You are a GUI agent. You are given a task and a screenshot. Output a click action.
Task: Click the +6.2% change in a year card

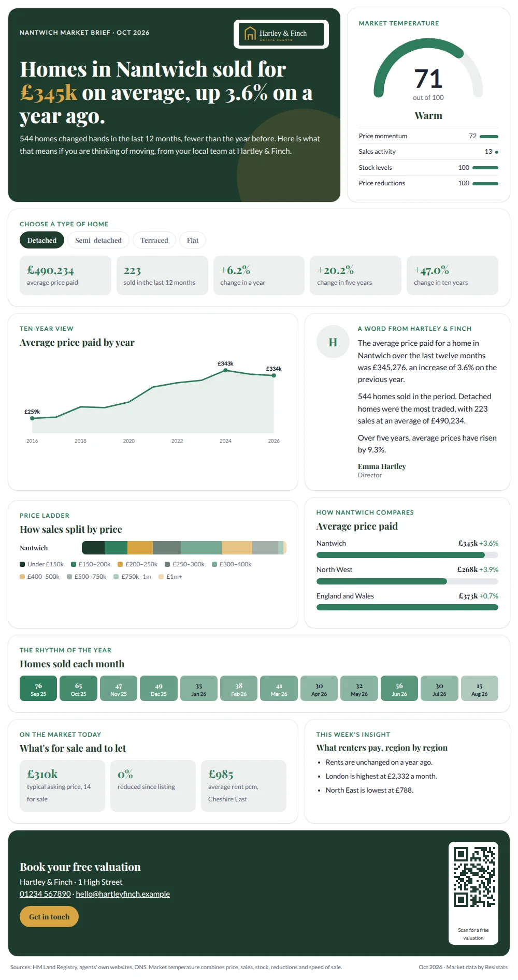pyautogui.click(x=259, y=275)
